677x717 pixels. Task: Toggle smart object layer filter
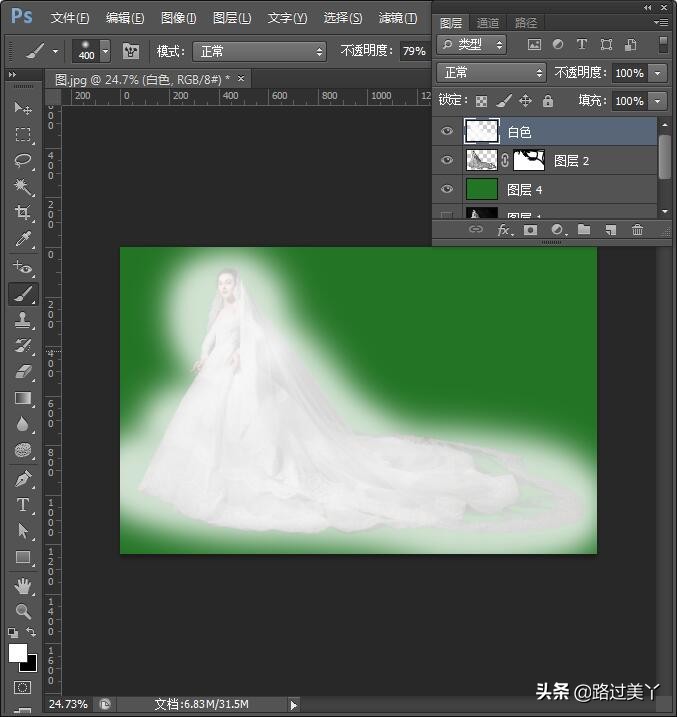(630, 44)
